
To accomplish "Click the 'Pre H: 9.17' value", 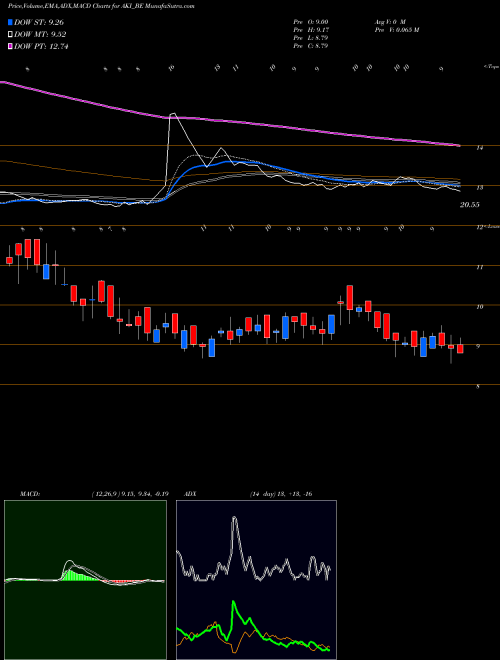I will coord(311,30).
